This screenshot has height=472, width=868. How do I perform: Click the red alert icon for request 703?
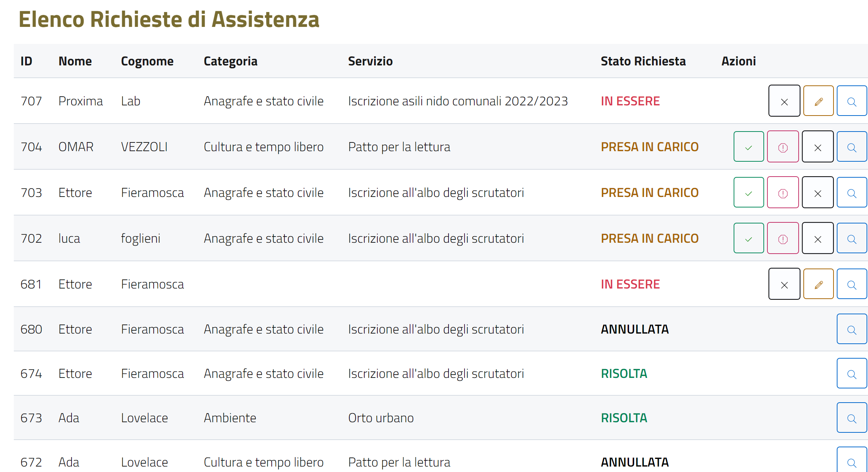(783, 193)
